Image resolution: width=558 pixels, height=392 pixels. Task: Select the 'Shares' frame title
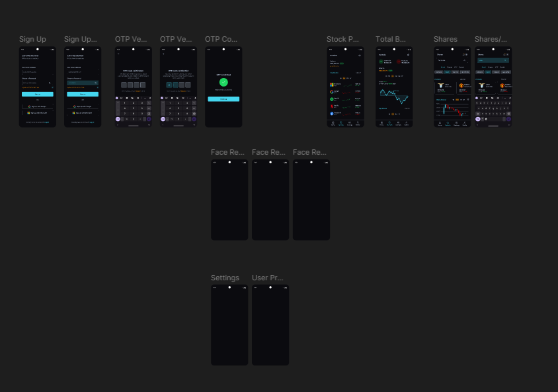445,39
